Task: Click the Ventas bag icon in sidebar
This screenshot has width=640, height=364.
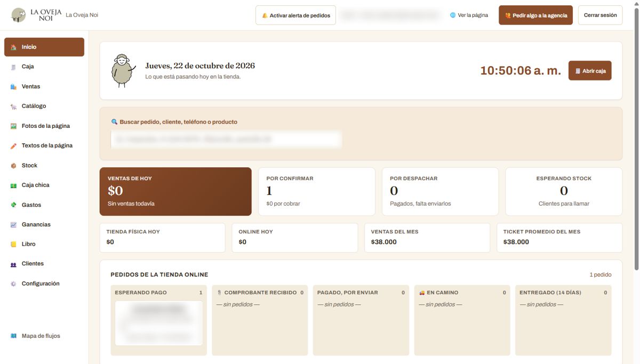Action: point(13,86)
